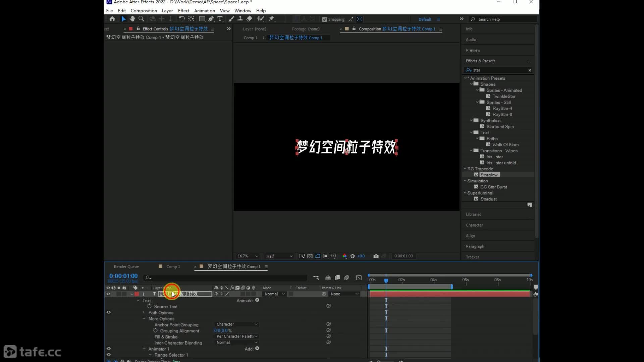Image resolution: width=644 pixels, height=362 pixels.
Task: Click the red label color swatch of layer 1
Action: (137, 294)
